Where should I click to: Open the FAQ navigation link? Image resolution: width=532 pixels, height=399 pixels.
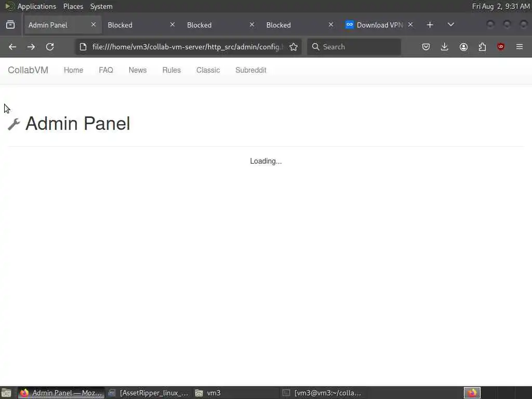(106, 70)
